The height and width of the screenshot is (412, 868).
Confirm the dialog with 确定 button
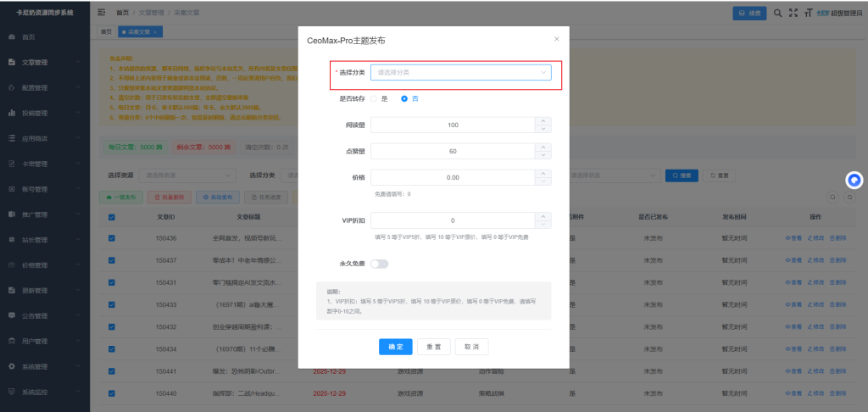tap(396, 347)
